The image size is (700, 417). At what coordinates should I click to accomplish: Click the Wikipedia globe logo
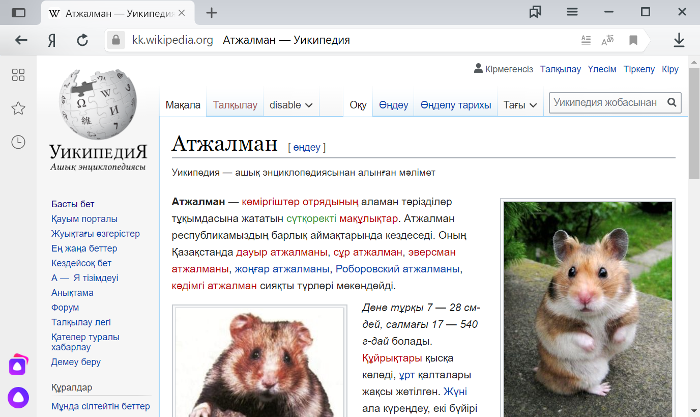[x=98, y=104]
